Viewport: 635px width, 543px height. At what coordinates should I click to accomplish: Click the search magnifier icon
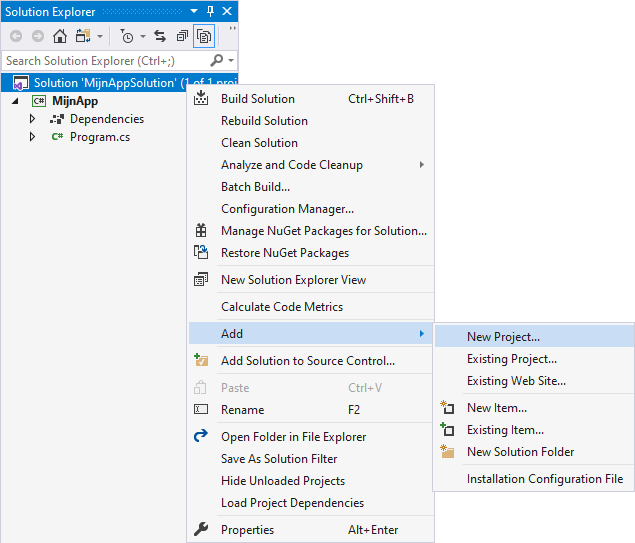[x=217, y=61]
